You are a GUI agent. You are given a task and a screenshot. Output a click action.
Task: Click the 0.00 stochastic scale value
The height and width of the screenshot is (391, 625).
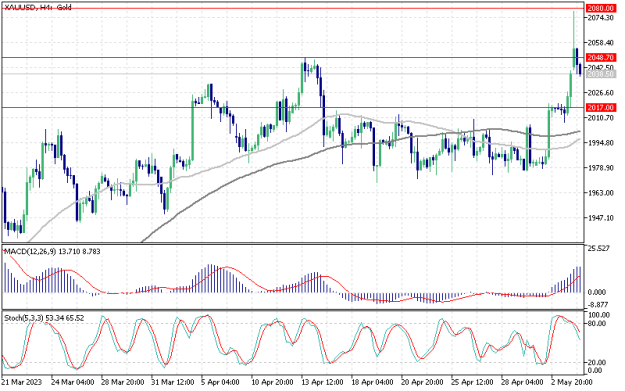coord(595,371)
